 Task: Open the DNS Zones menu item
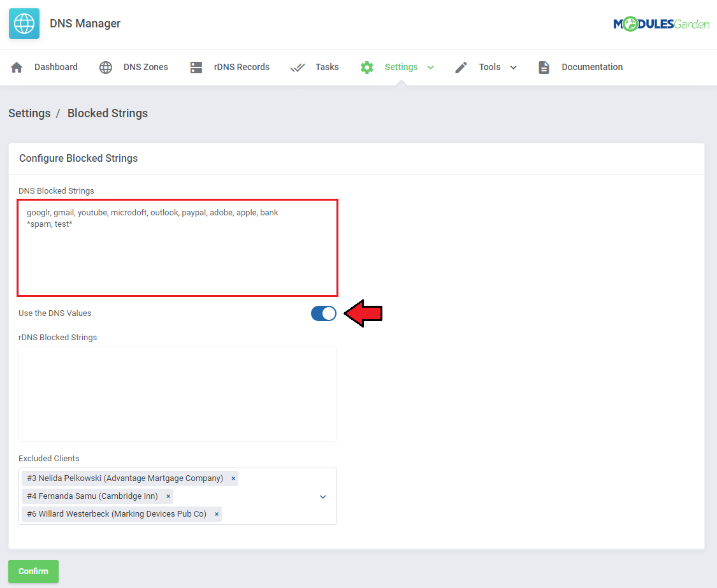click(x=145, y=68)
